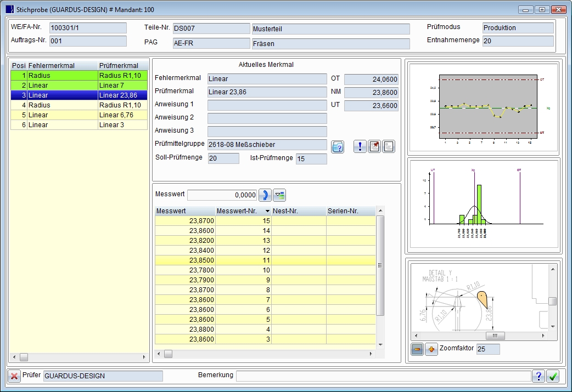572x392 pixels.
Task: Click the blue curved arrow next to Messwert
Action: (x=265, y=195)
